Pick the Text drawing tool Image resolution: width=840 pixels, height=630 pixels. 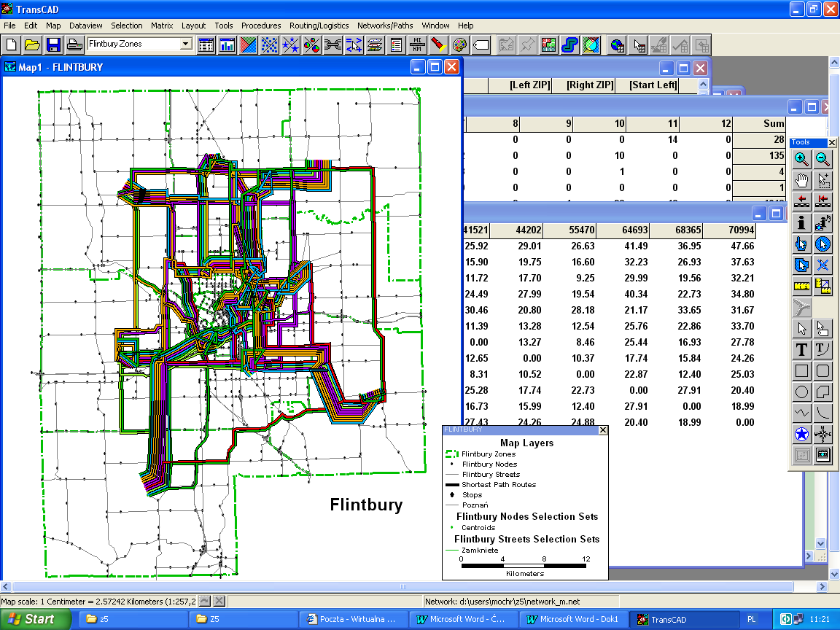coord(801,350)
